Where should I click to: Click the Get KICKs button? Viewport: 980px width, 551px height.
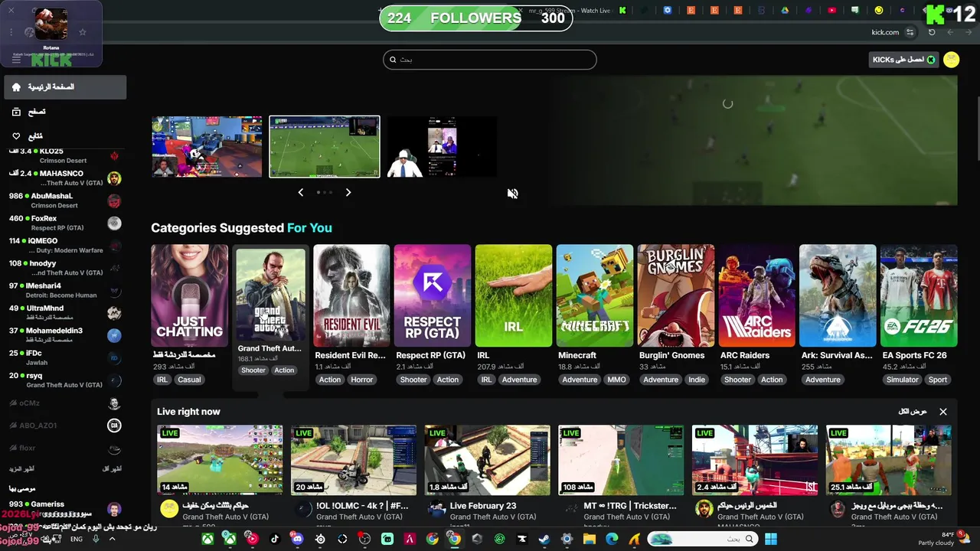pos(903,60)
